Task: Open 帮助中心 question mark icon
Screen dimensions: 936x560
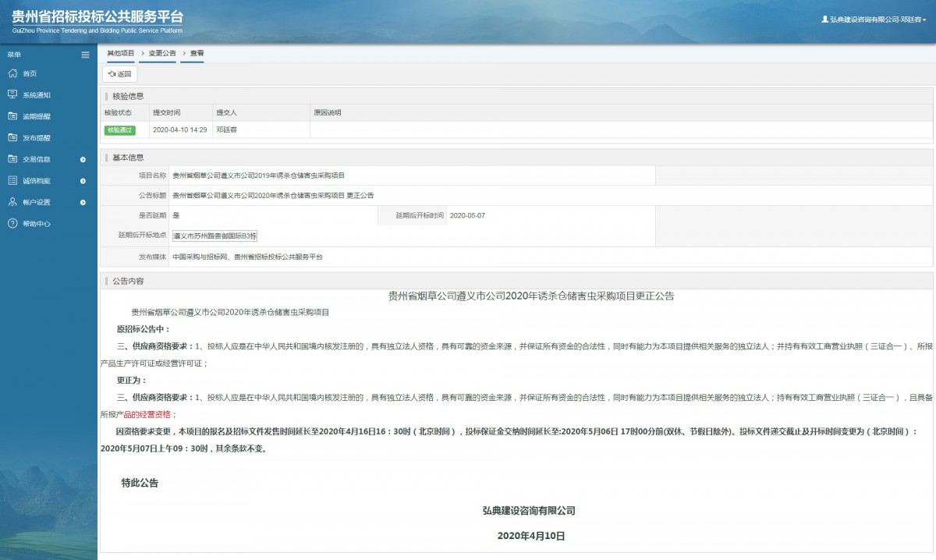Action: tap(12, 224)
